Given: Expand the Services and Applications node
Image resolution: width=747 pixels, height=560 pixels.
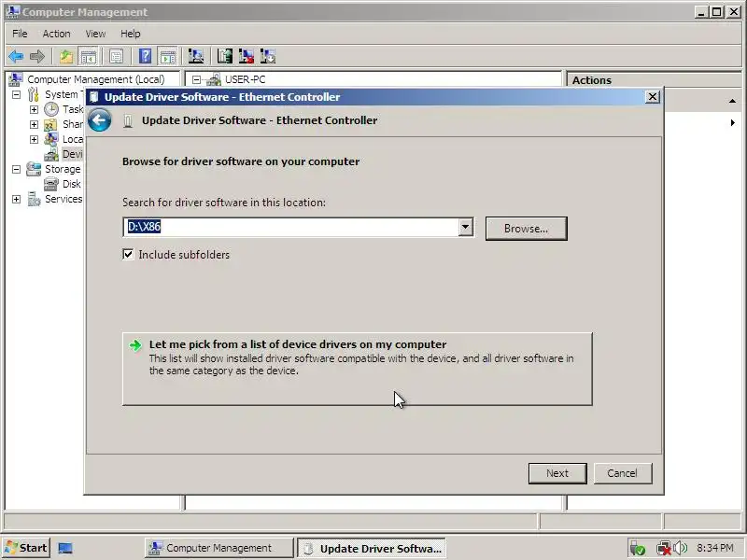Looking at the screenshot, I should tap(16, 199).
